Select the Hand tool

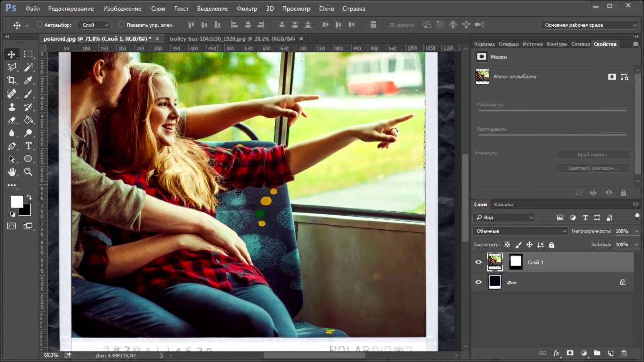coord(11,172)
